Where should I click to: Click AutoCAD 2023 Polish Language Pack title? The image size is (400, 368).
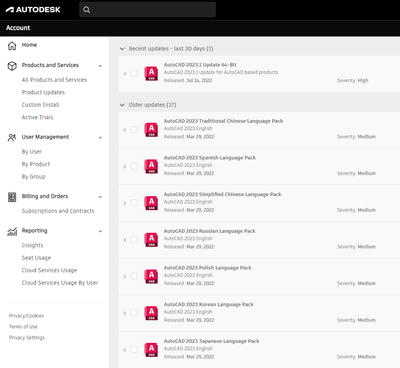[x=207, y=268]
